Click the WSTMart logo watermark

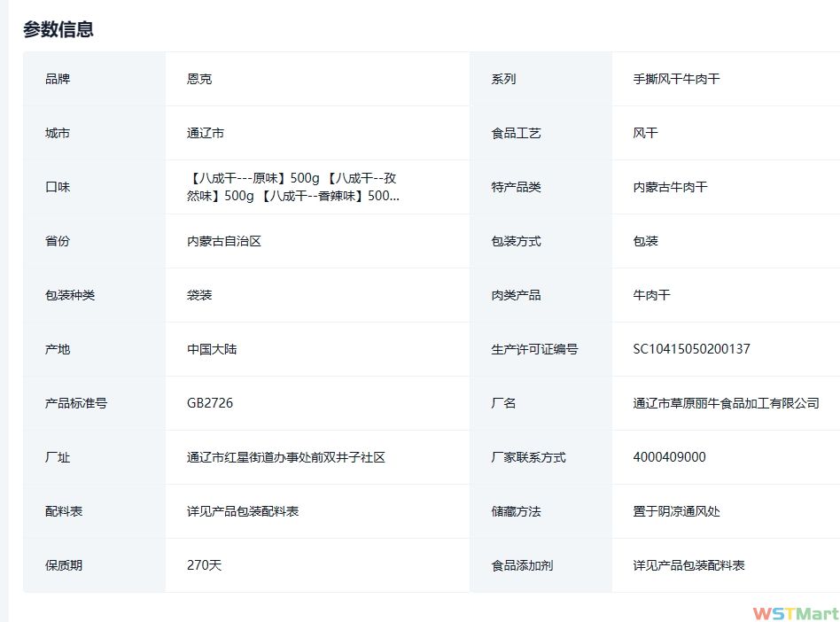(795, 613)
